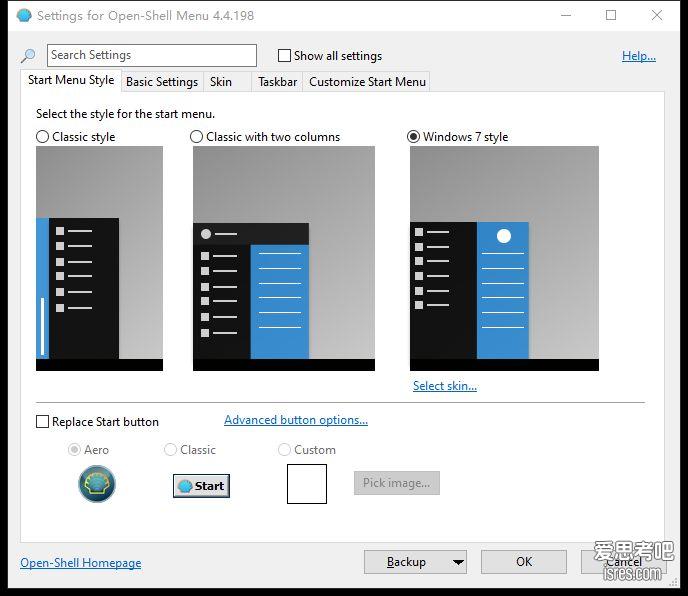Image resolution: width=688 pixels, height=596 pixels.
Task: Click the Select skin link
Action: point(444,386)
